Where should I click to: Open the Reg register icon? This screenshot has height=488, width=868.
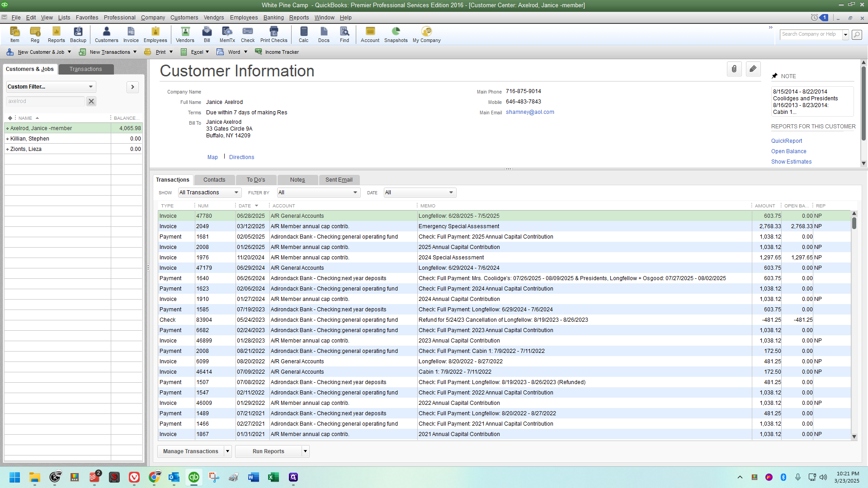click(x=35, y=34)
